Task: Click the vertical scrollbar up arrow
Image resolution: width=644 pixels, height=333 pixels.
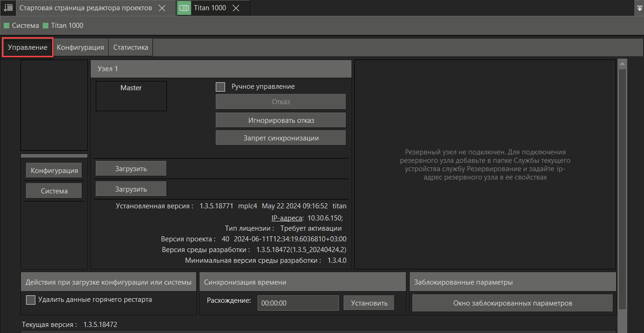Action: coord(622,64)
